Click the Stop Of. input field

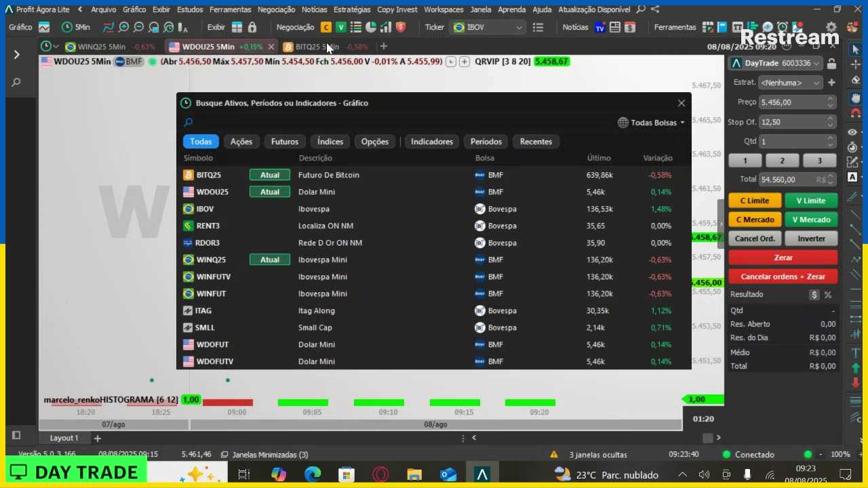pos(797,122)
